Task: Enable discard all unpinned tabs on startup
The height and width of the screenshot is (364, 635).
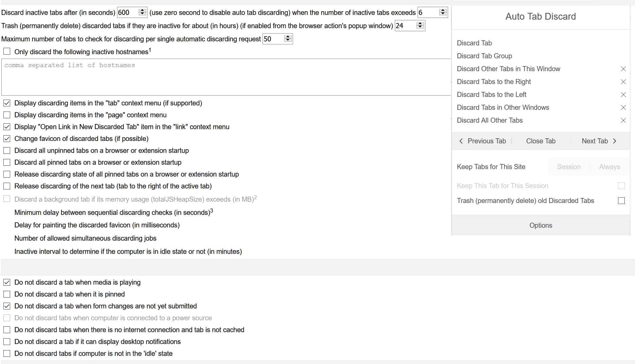Action: coord(7,150)
